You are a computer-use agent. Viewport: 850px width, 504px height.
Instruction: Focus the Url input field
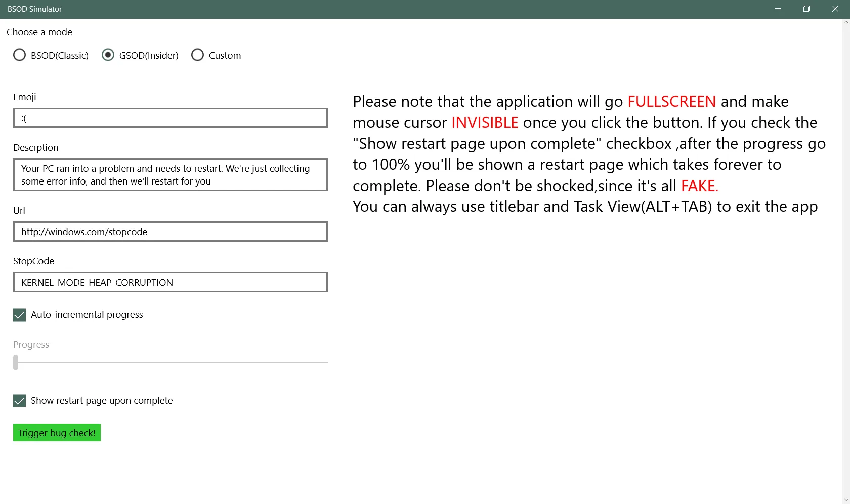click(171, 232)
